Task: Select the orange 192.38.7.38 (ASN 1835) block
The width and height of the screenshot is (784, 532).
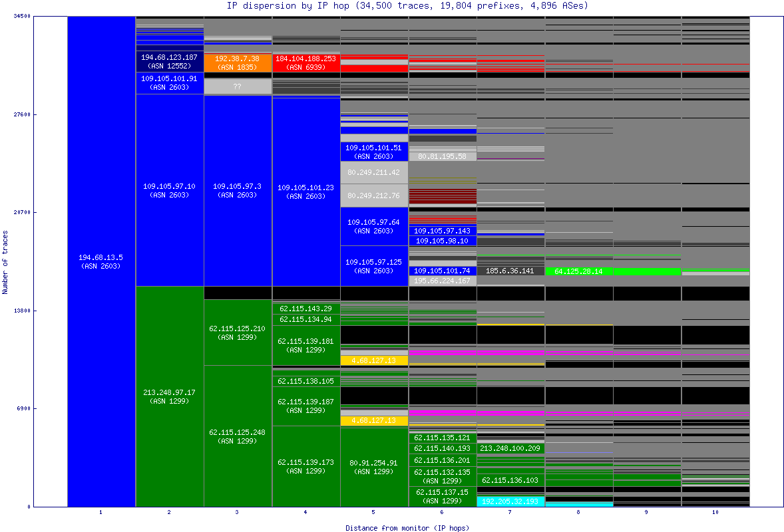Action: 238,63
